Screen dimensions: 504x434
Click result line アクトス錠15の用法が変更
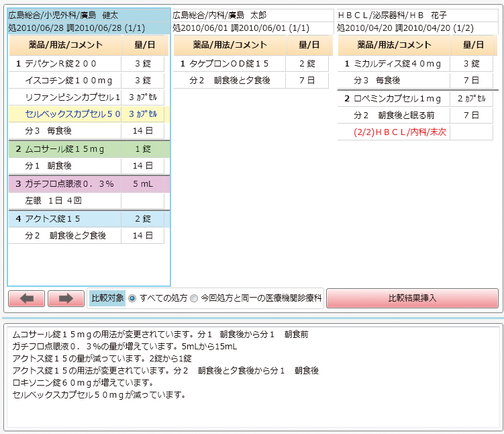click(166, 371)
